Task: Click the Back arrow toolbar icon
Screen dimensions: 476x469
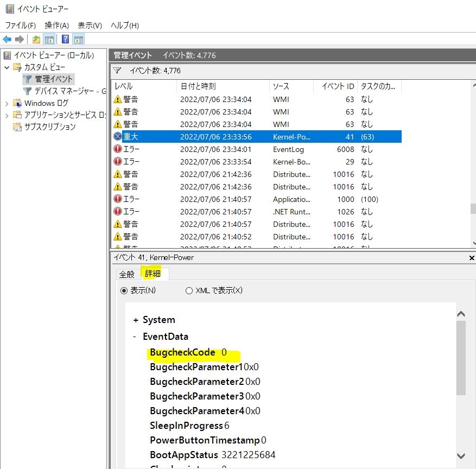Action: (x=7, y=40)
